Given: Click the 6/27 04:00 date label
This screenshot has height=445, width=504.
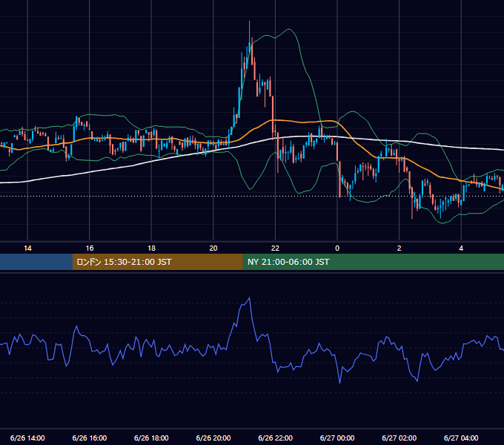Looking at the screenshot, I should tap(461, 438).
